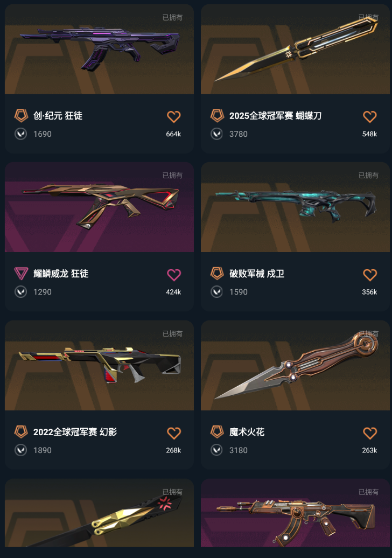Tap heart icon on 破败军械 戍卫
The height and width of the screenshot is (558, 392).
[x=369, y=274]
